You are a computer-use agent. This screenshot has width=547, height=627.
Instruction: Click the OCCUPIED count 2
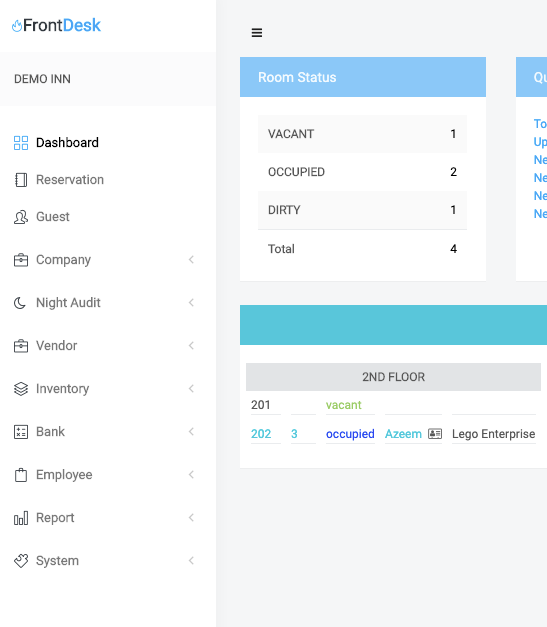pyautogui.click(x=453, y=172)
